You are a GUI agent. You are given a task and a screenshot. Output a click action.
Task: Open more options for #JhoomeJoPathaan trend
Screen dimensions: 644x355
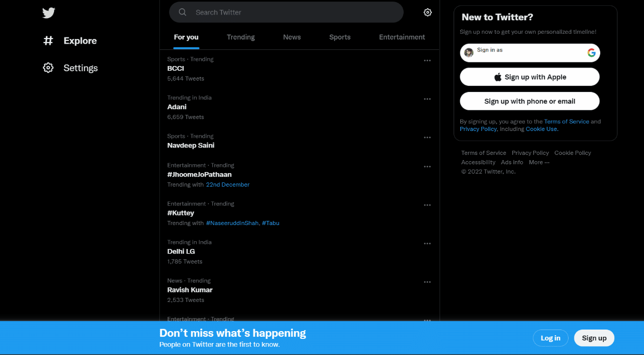[428, 166]
